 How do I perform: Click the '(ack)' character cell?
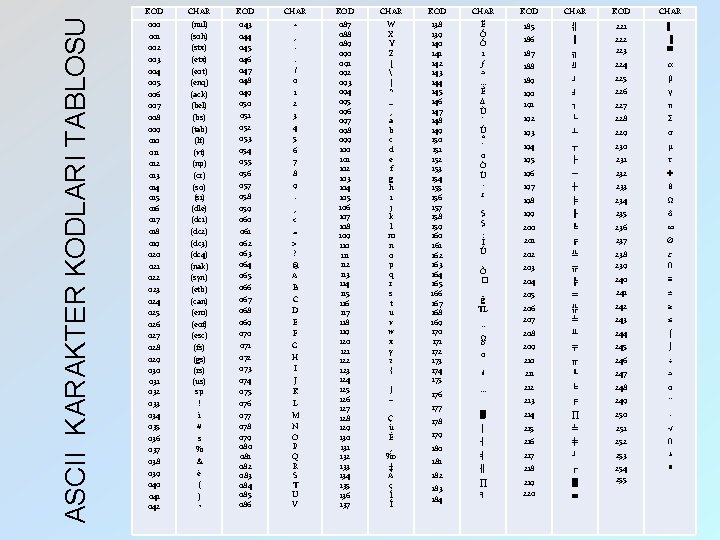pyautogui.click(x=199, y=94)
